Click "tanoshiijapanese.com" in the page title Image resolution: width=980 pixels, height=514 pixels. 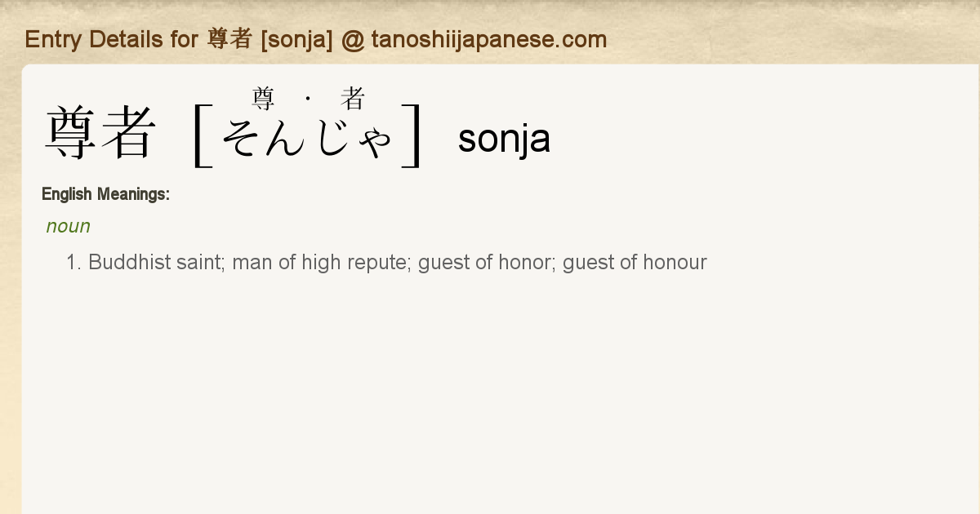click(x=488, y=39)
